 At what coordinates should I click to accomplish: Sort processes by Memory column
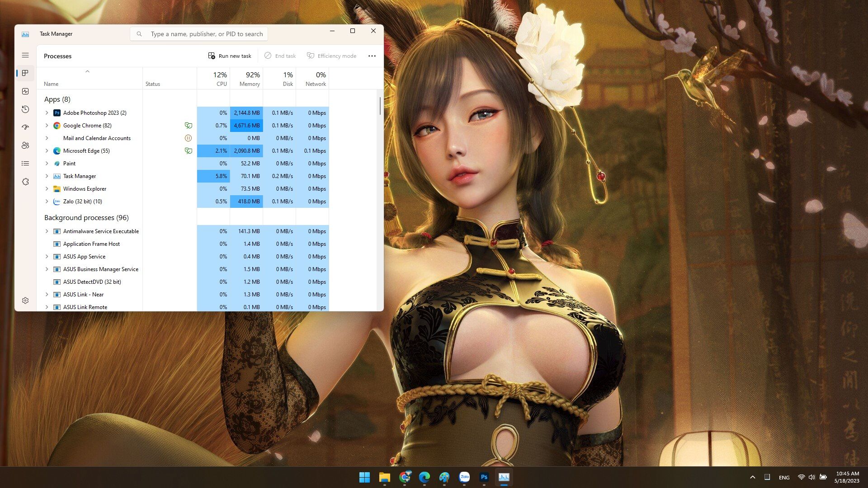click(246, 79)
